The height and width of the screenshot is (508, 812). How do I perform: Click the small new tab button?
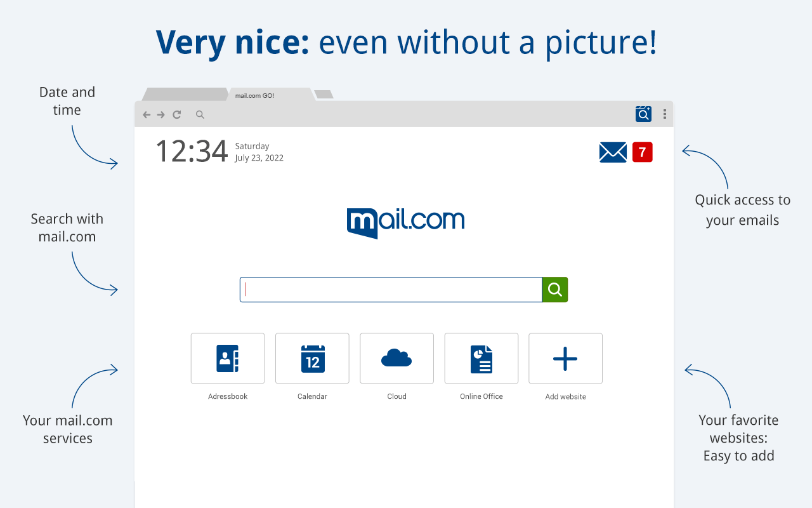324,95
